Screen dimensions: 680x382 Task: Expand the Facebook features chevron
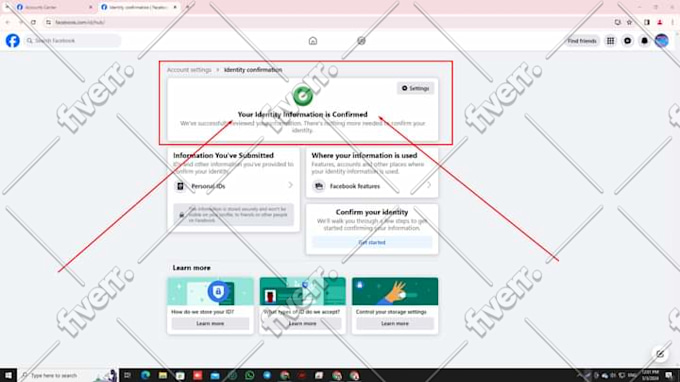click(428, 186)
